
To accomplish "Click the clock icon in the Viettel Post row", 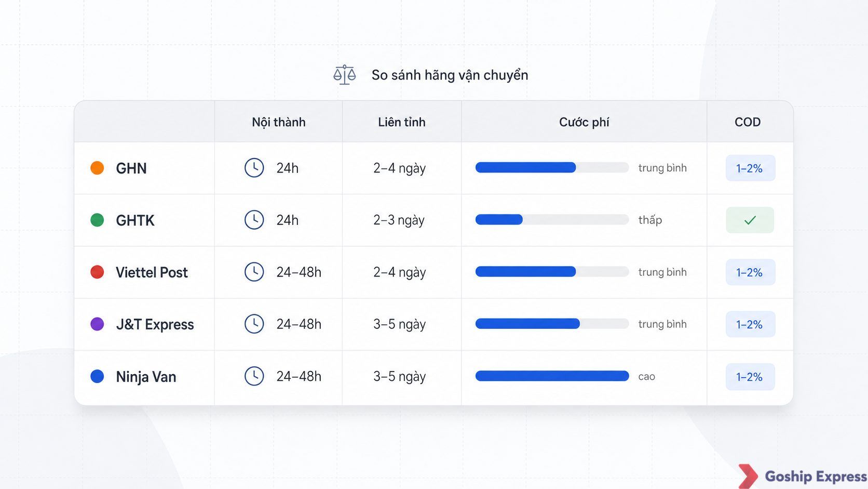I will tap(254, 272).
